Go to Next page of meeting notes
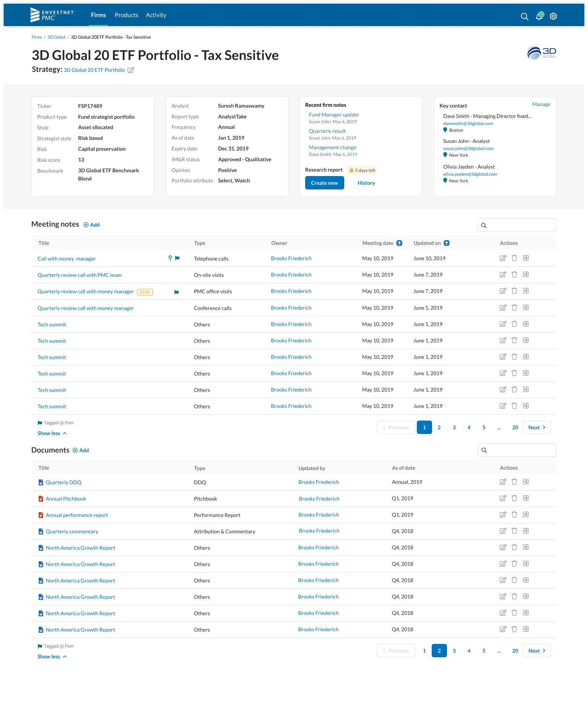This screenshot has width=588, height=712. click(x=537, y=427)
